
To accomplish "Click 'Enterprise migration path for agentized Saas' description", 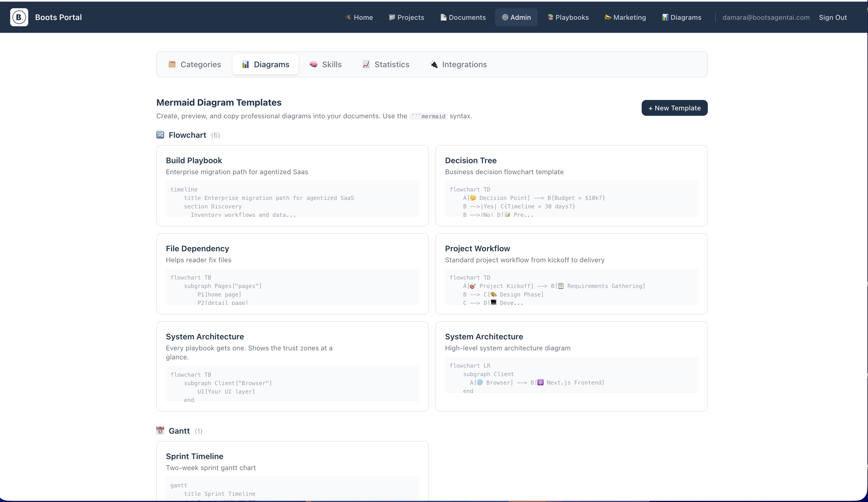I will pos(237,172).
